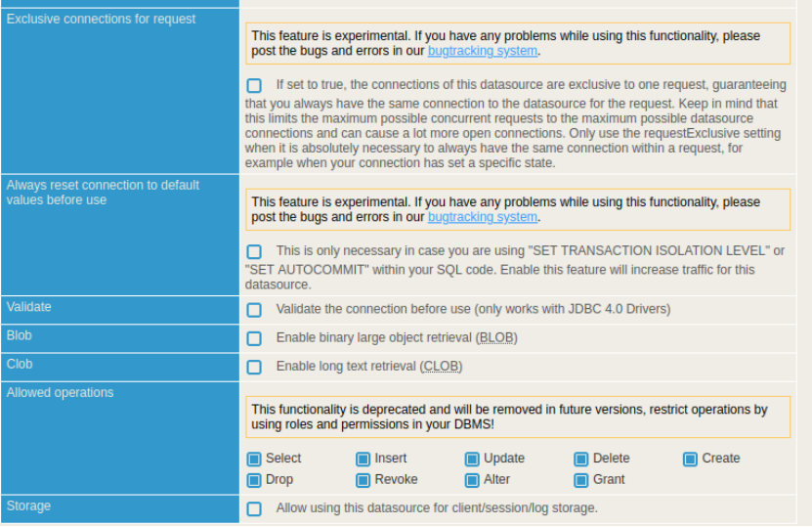Tick the always reset connection checkbox
The width and height of the screenshot is (812, 527).
254,251
